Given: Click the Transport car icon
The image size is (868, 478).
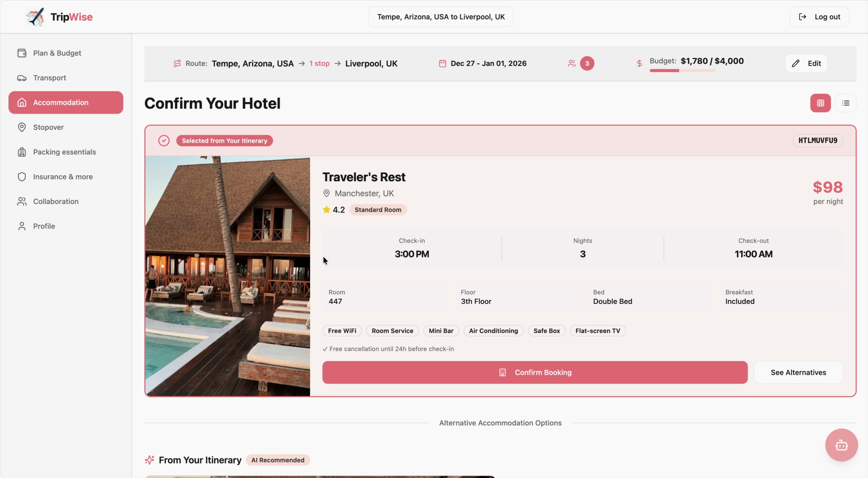Looking at the screenshot, I should click(22, 78).
